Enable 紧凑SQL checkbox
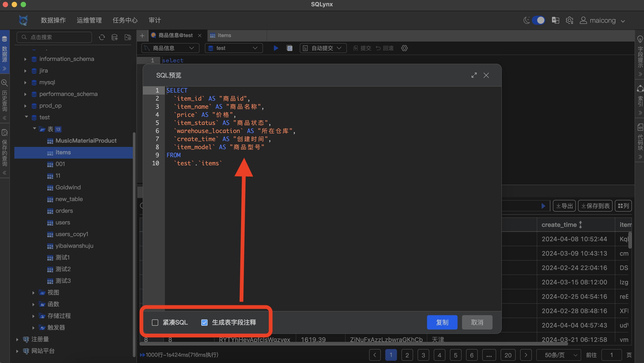 point(155,322)
